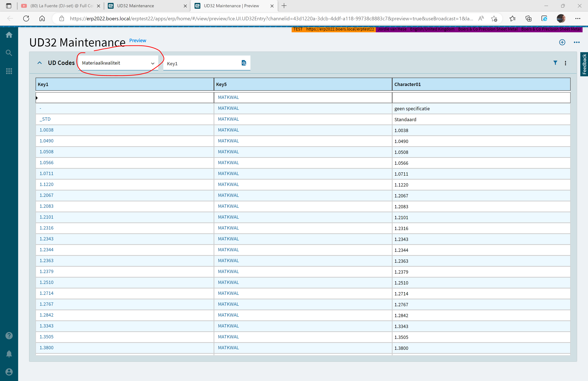This screenshot has height=381, width=588.
Task: Open browser Settings and more menu
Action: coord(578,19)
